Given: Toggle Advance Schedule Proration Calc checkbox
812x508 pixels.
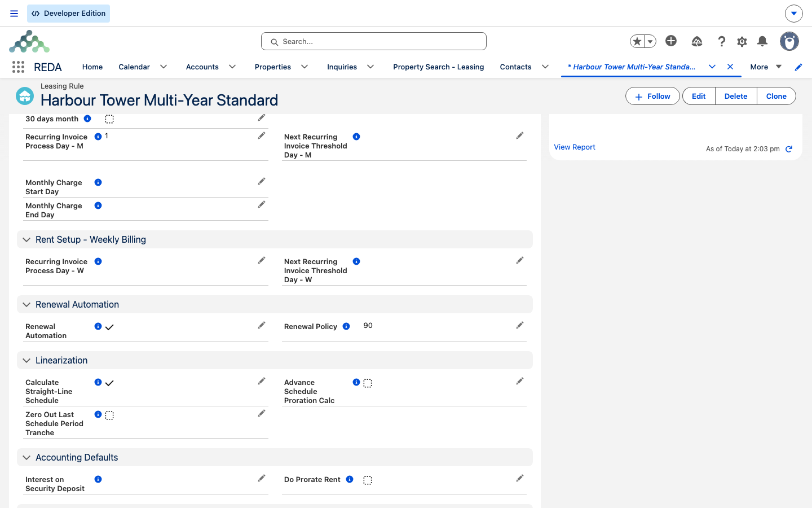Looking at the screenshot, I should pyautogui.click(x=368, y=383).
